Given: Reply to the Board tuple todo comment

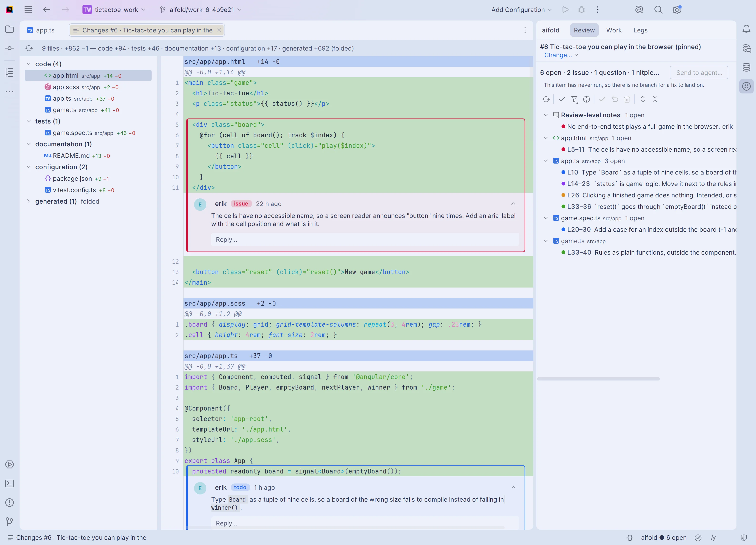Looking at the screenshot, I should [x=365, y=523].
